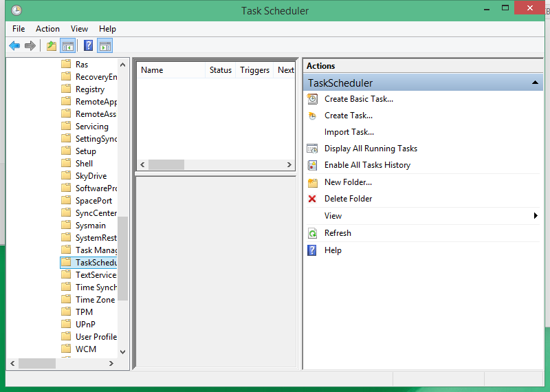Select the SettingSync folder in tree
This screenshot has width=550, height=392.
click(x=96, y=139)
